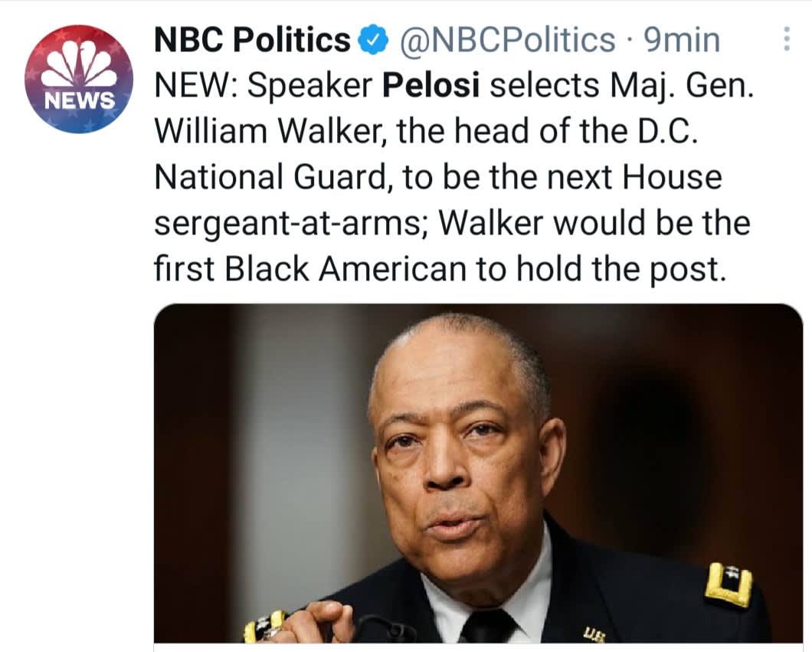Click the NEWS label inside the avatar
This screenshot has width=812, height=652.
79,100
